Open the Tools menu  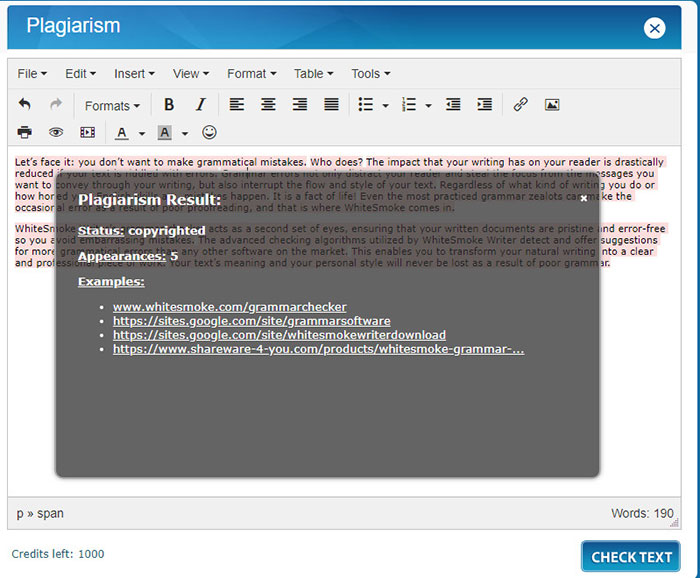coord(371,74)
